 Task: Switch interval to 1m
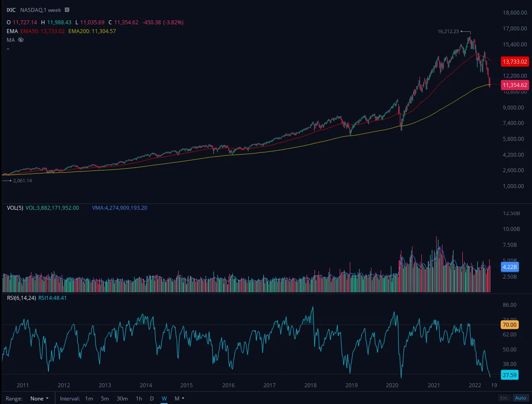coord(89,398)
